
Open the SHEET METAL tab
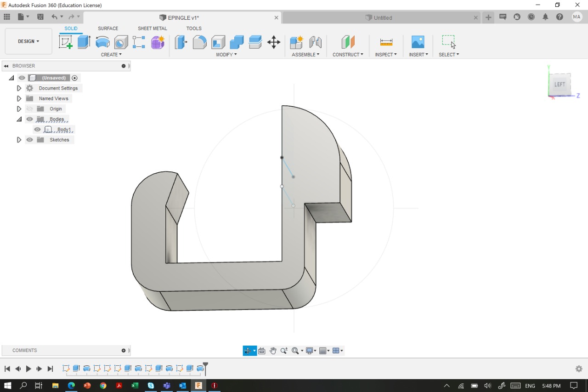coord(153,28)
